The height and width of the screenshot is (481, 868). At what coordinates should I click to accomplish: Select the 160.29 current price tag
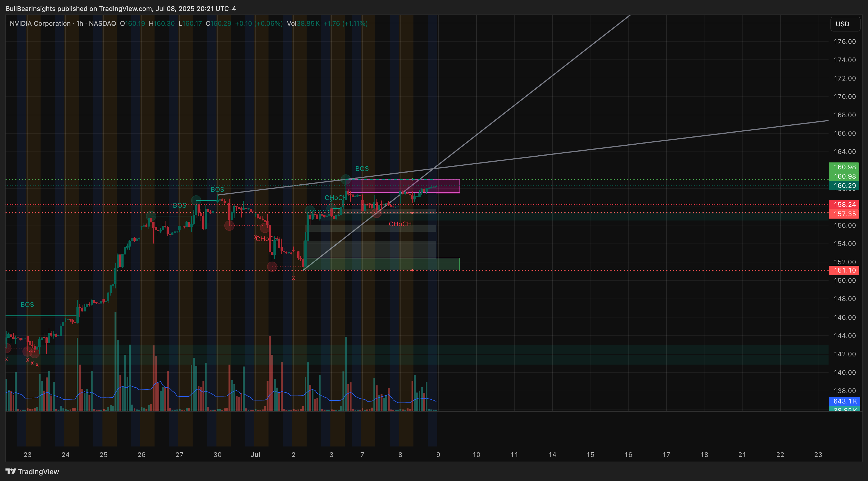[x=844, y=186]
